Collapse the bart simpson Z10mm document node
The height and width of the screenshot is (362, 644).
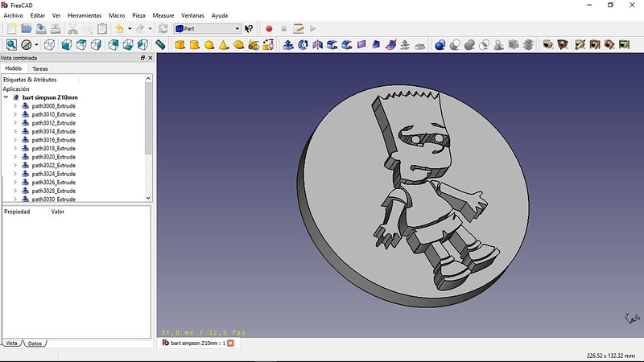[6, 97]
